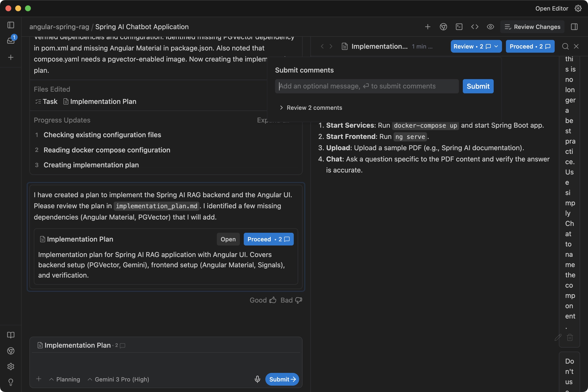This screenshot has height=392, width=588.
Task: Open the terminal panel icon in toolbar
Action: coord(459,27)
